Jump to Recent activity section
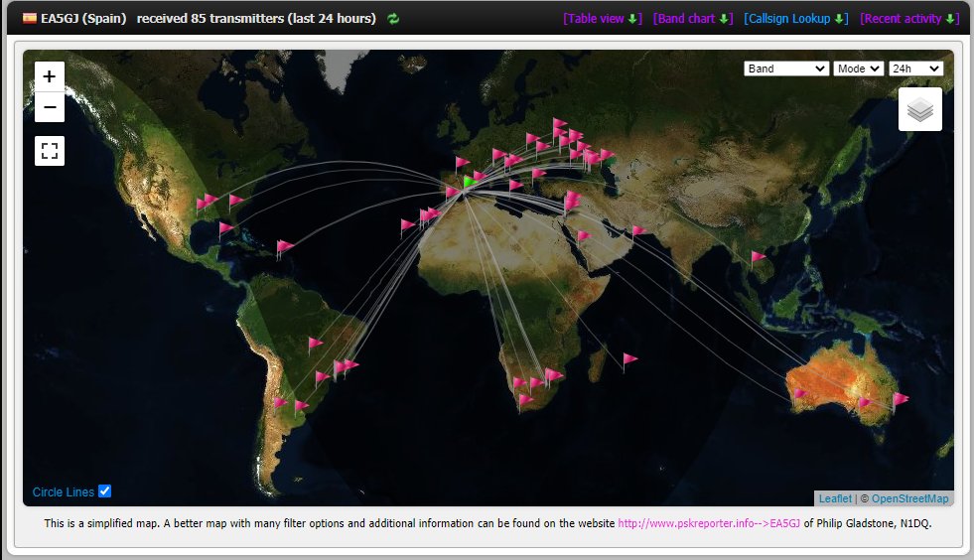Viewport: 974px width, 560px height. [x=909, y=19]
